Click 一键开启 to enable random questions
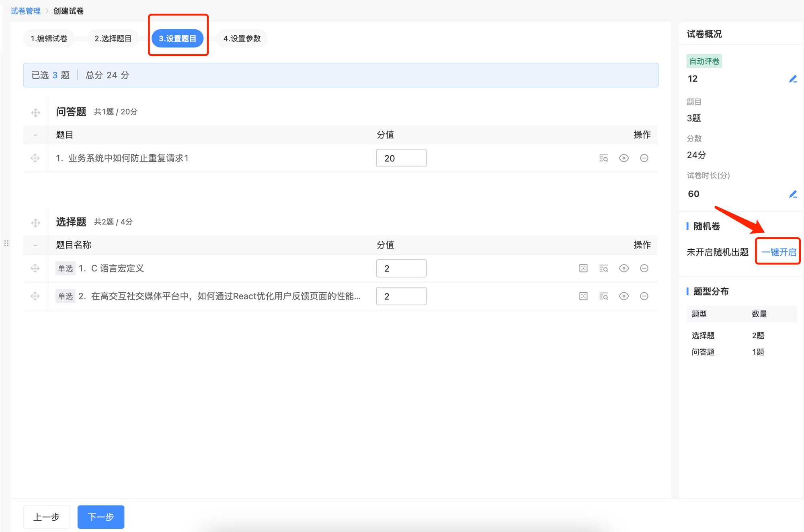 tap(778, 252)
